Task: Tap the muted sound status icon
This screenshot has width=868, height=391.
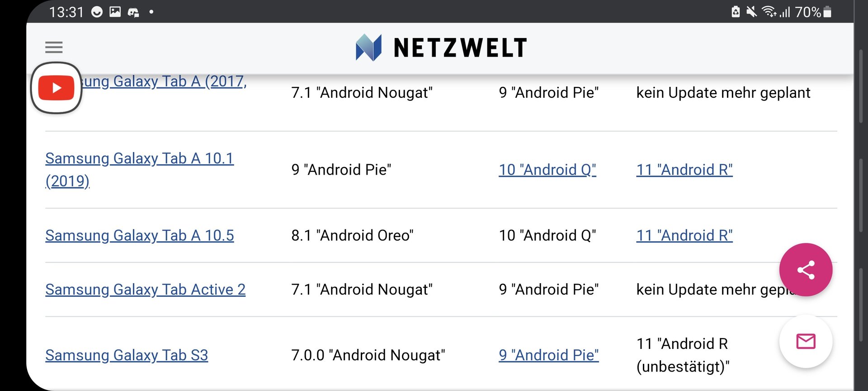Action: [751, 12]
